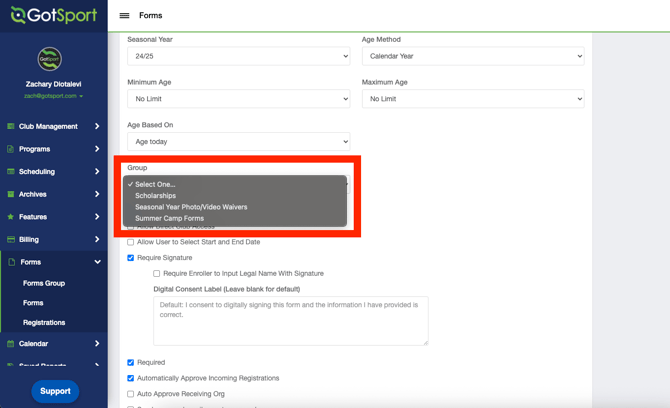Viewport: 670px width, 408px height.
Task: Click the Billing card icon
Action: [11, 240]
